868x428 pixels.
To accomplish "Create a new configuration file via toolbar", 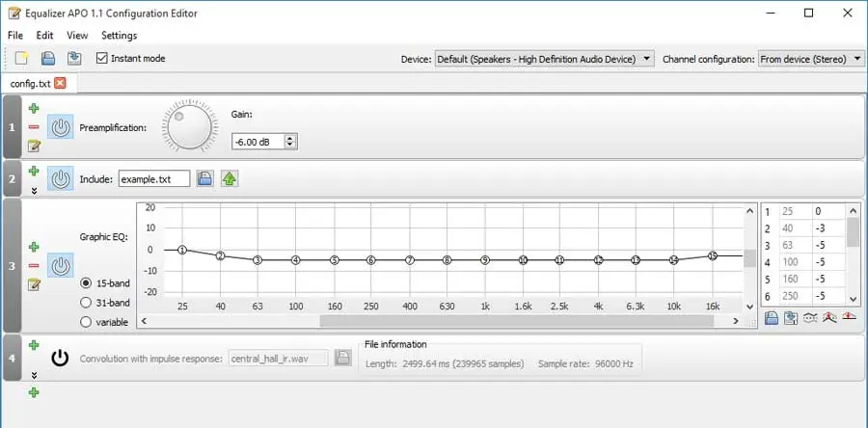I will pos(21,58).
